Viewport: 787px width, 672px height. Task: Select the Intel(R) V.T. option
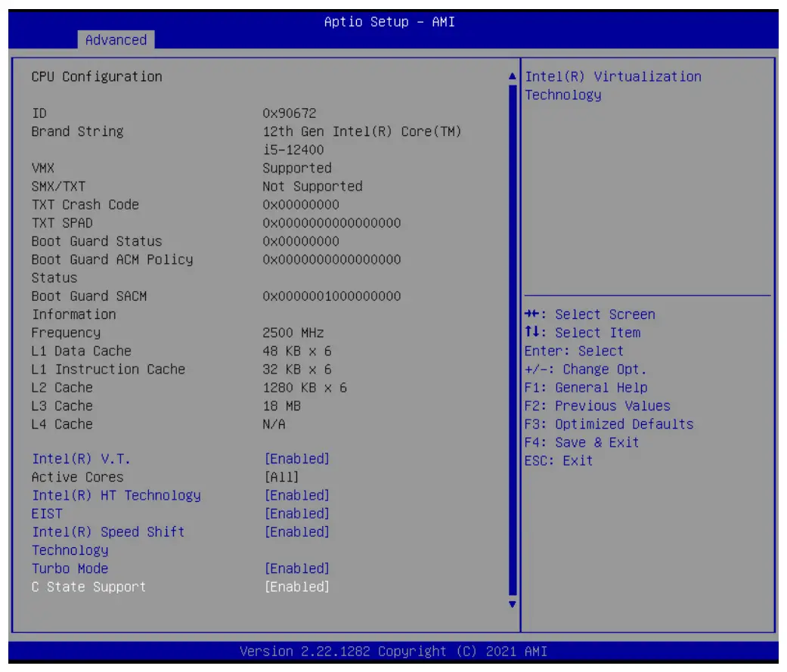pos(81,459)
